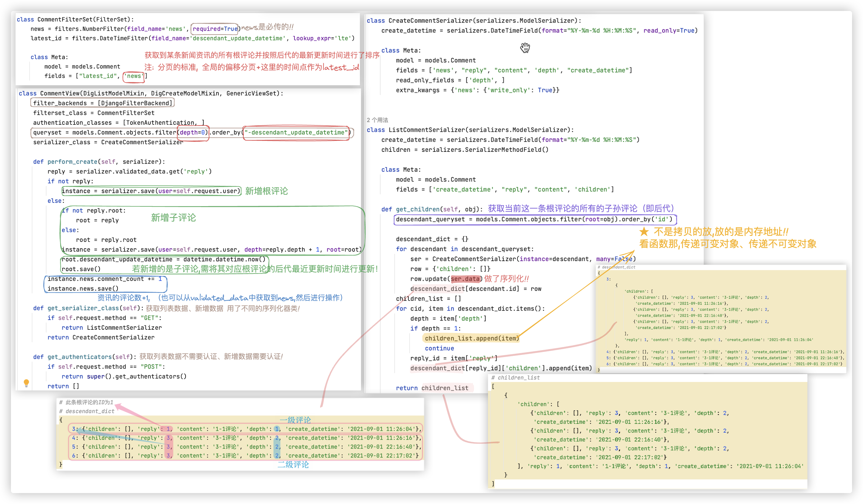Click the '一级评论' blue label

tap(295, 420)
